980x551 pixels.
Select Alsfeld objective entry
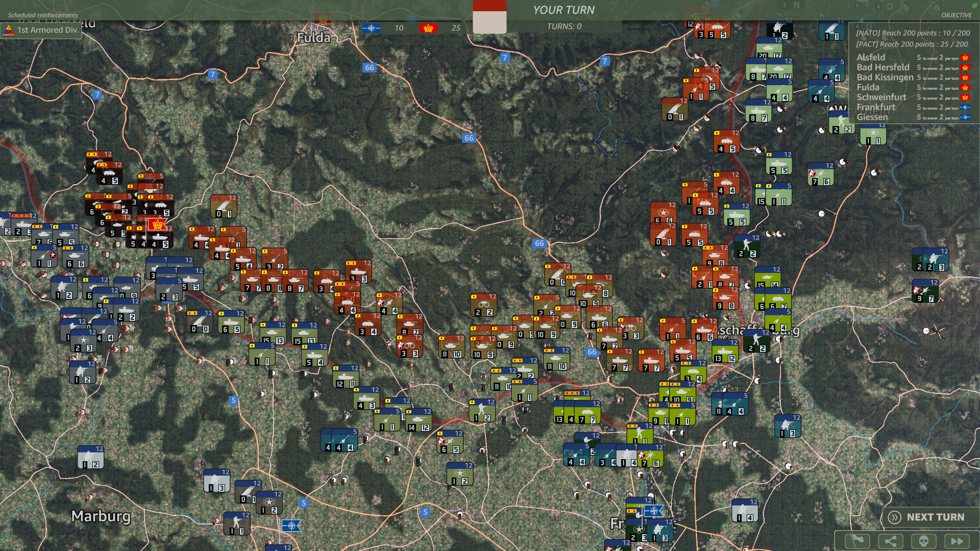point(871,57)
